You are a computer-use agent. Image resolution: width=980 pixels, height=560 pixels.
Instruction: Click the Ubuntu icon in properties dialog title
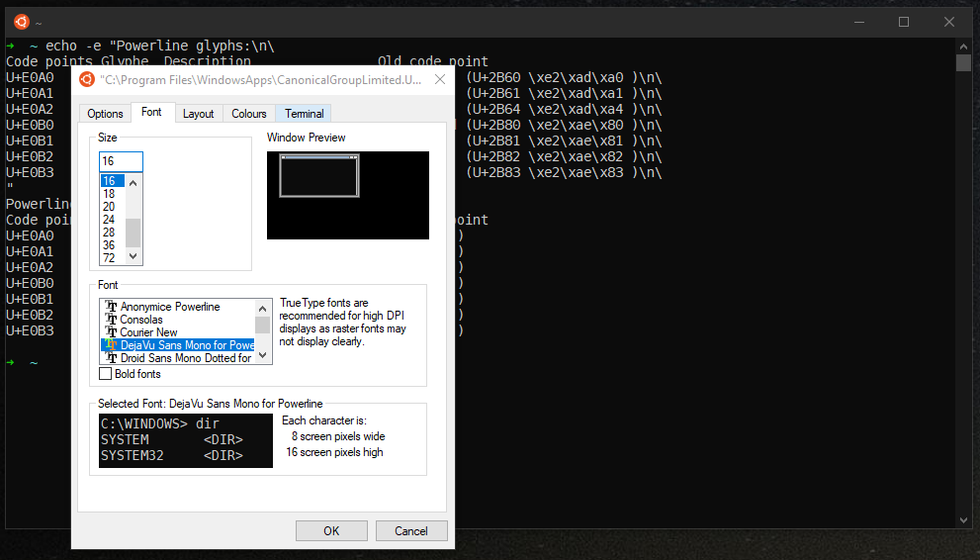coord(87,79)
